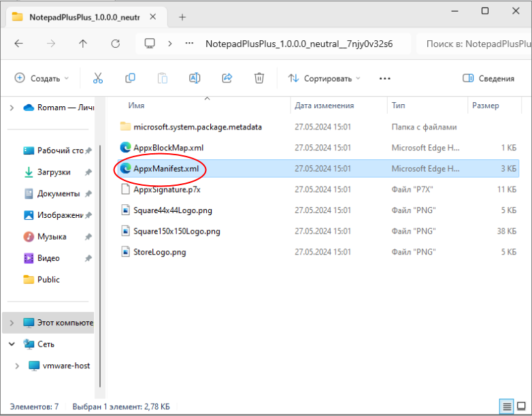Viewport: 532px width, 416px height.
Task: Go forward with the right arrow
Action: click(x=51, y=44)
